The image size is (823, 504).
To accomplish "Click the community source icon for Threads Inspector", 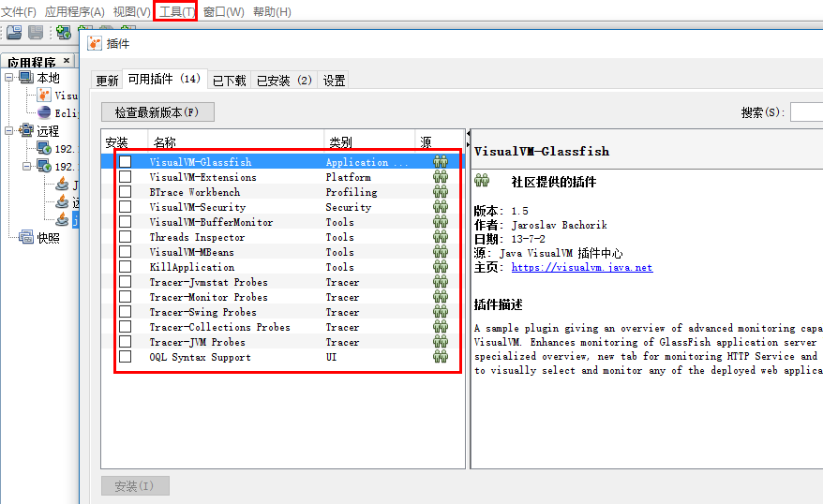I will tap(441, 237).
